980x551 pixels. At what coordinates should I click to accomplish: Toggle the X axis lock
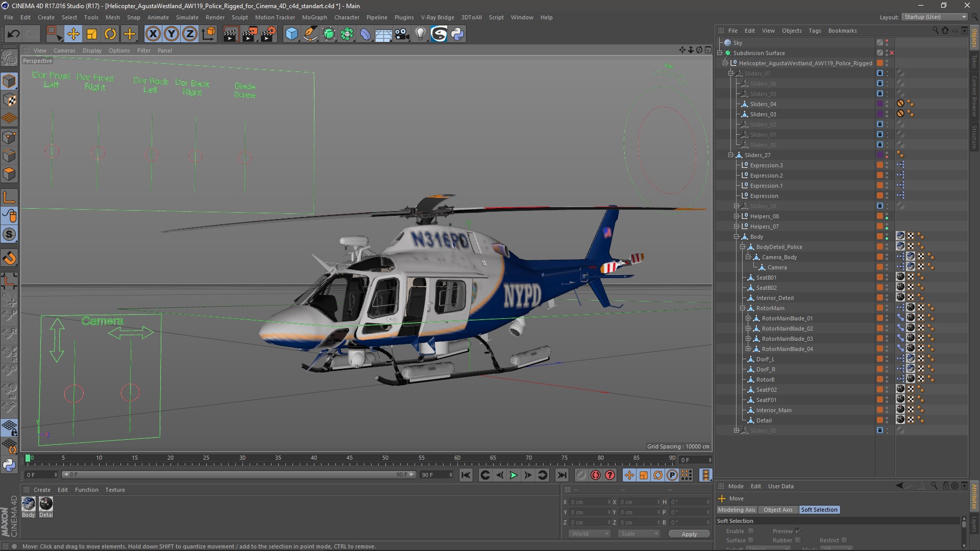pyautogui.click(x=153, y=34)
